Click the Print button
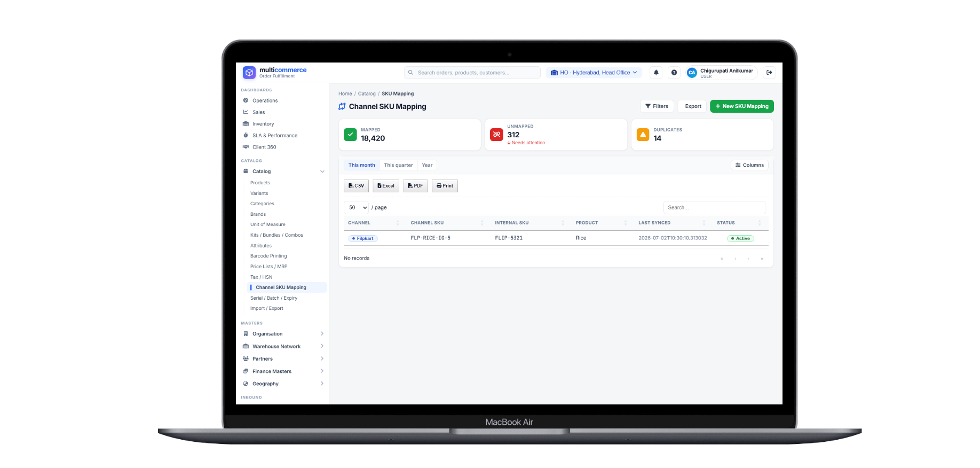980x468 pixels. pos(445,186)
